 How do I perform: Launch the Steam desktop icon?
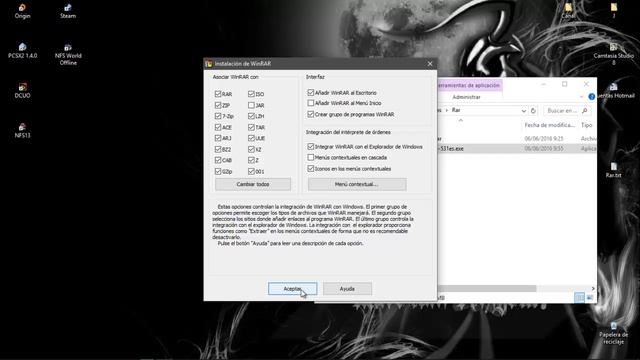click(x=68, y=11)
